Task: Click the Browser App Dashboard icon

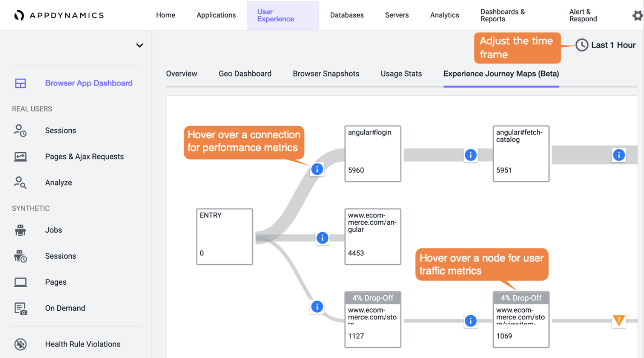Action: [x=20, y=83]
